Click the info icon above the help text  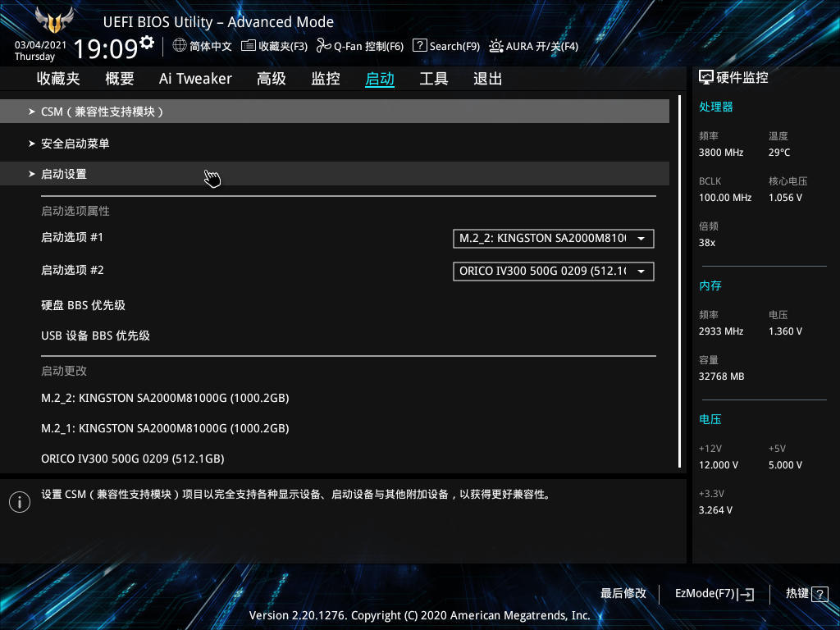point(20,501)
